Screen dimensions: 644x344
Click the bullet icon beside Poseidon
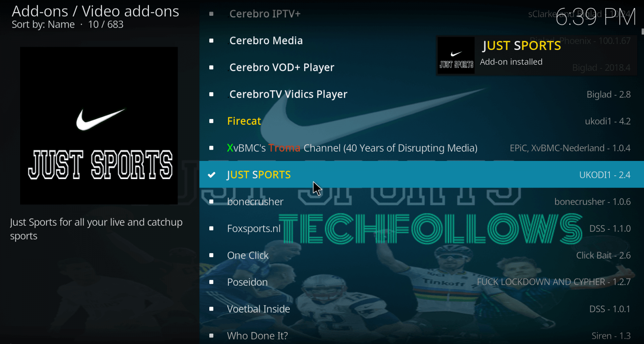(x=211, y=282)
